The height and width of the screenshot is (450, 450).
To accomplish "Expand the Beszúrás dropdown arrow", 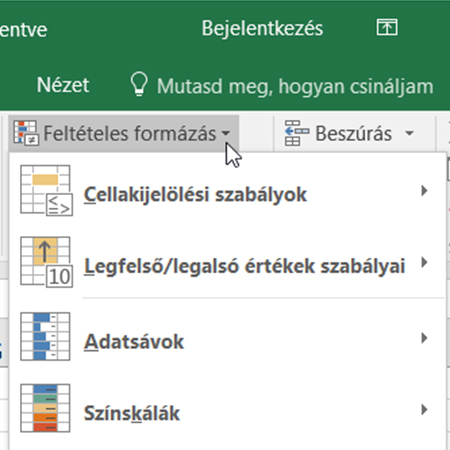I will (x=409, y=134).
